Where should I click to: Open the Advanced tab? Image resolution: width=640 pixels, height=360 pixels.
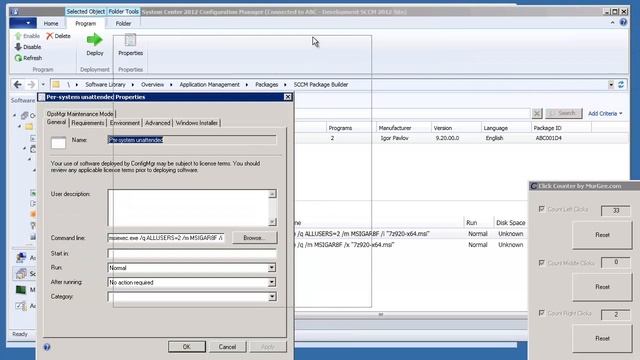158,123
